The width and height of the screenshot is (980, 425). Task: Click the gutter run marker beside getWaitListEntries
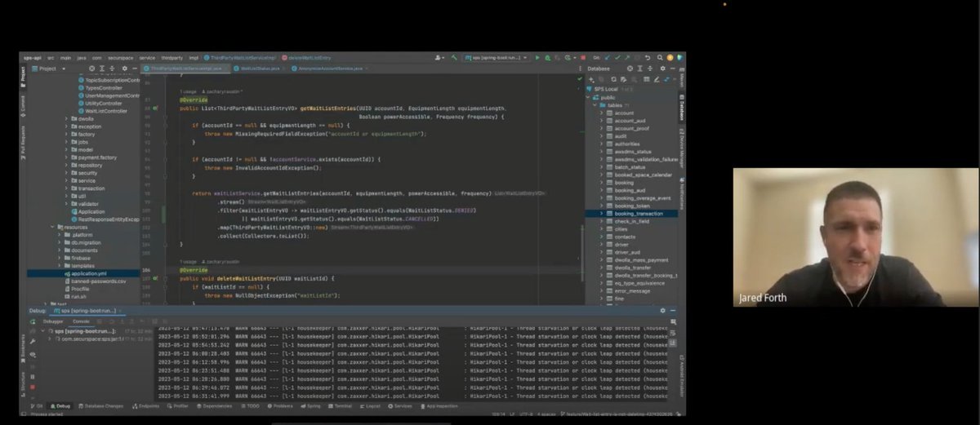tap(157, 108)
